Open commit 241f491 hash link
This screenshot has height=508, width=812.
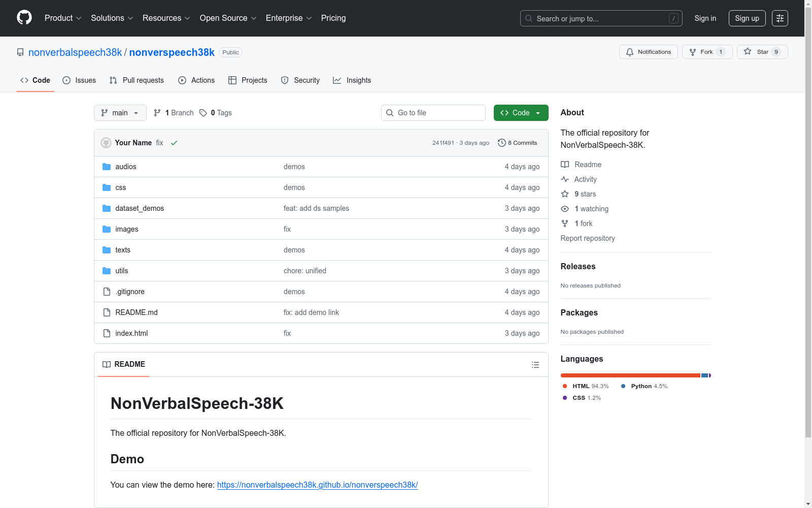(443, 143)
